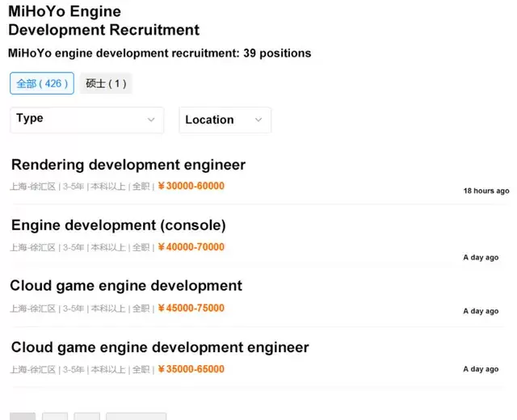Click 'A day ago' on the ¥45000-75000 row
The height and width of the screenshot is (420, 517).
point(481,311)
